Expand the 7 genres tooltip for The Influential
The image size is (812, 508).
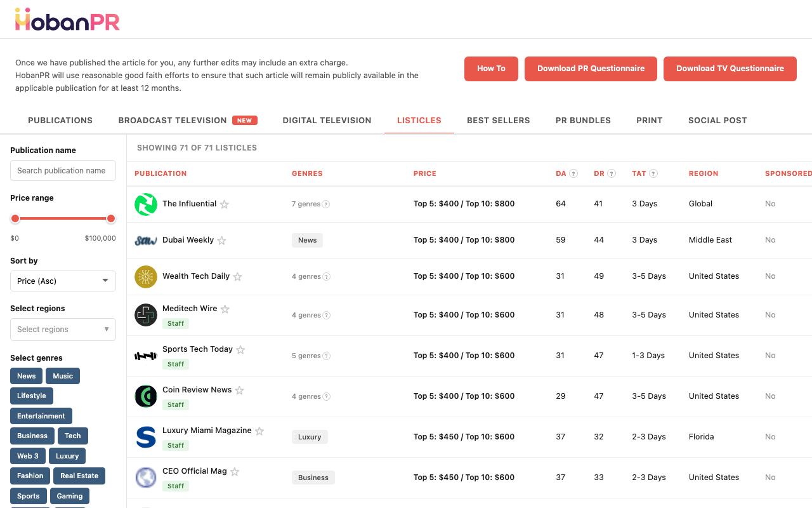pos(327,204)
